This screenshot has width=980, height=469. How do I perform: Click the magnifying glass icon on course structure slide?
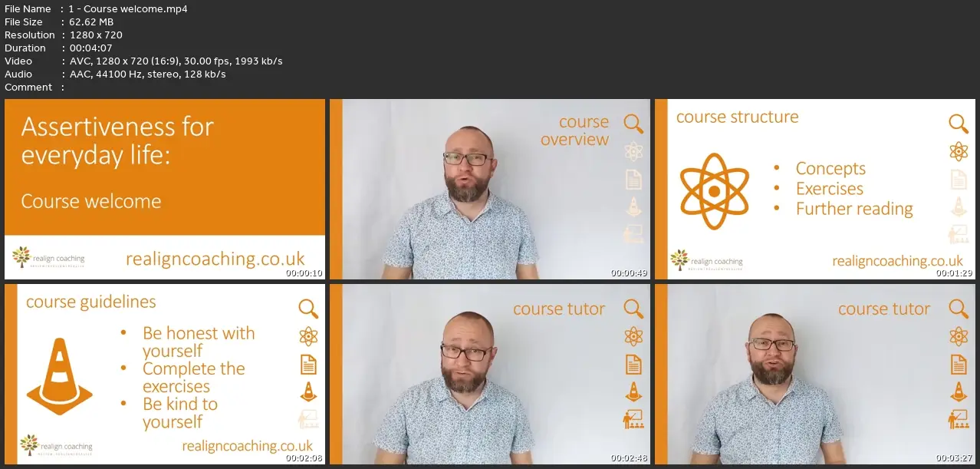click(959, 124)
